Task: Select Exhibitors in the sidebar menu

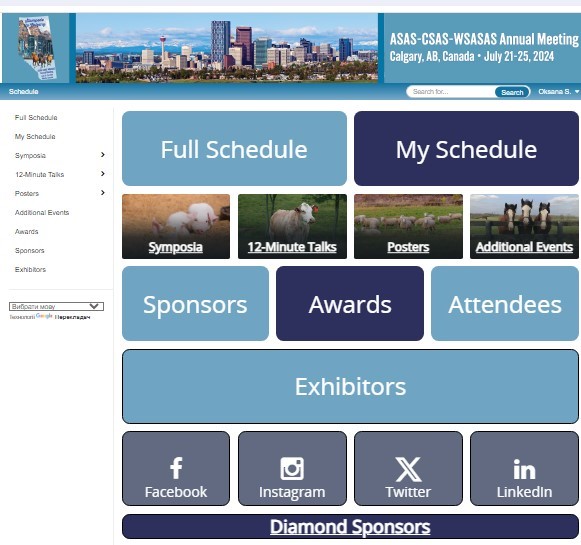Action: [x=30, y=269]
